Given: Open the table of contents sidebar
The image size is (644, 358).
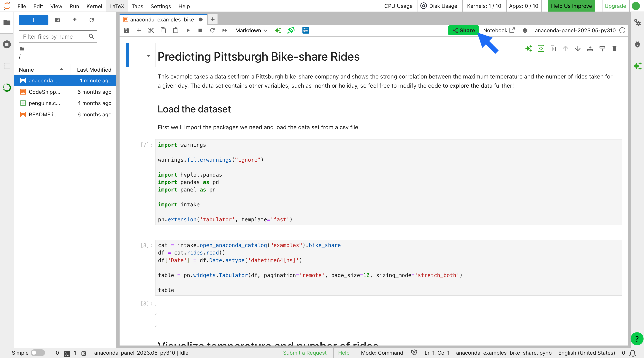Looking at the screenshot, I should (x=7, y=66).
